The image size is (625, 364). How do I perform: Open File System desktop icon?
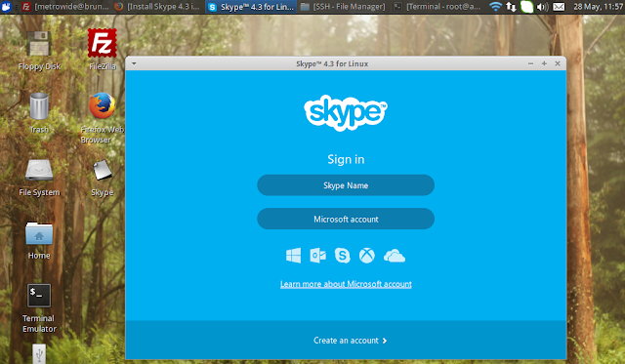39,170
